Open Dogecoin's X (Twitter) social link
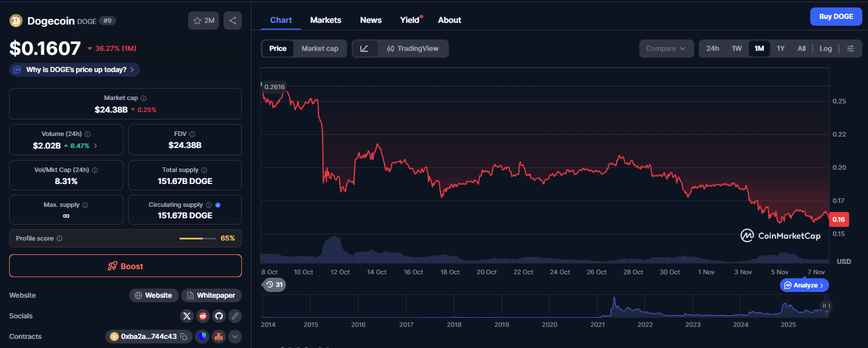The width and height of the screenshot is (868, 348). tap(187, 316)
